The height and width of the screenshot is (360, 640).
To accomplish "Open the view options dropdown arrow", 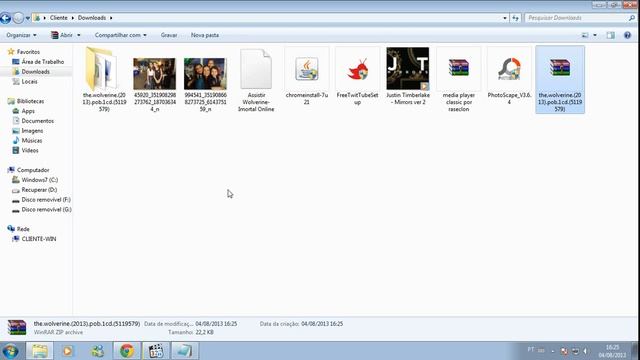I will pyautogui.click(x=595, y=35).
